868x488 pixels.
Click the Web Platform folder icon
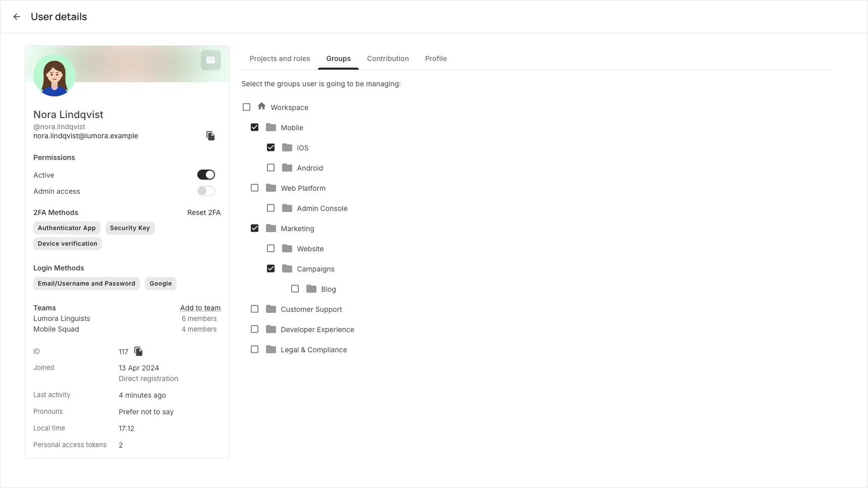[x=271, y=188]
